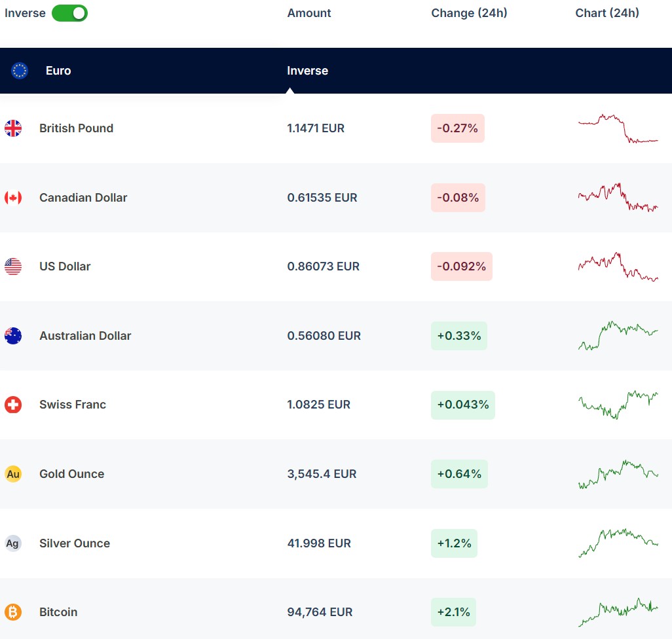The width and height of the screenshot is (672, 639).
Task: Open the British Pound currency link
Action: [76, 128]
